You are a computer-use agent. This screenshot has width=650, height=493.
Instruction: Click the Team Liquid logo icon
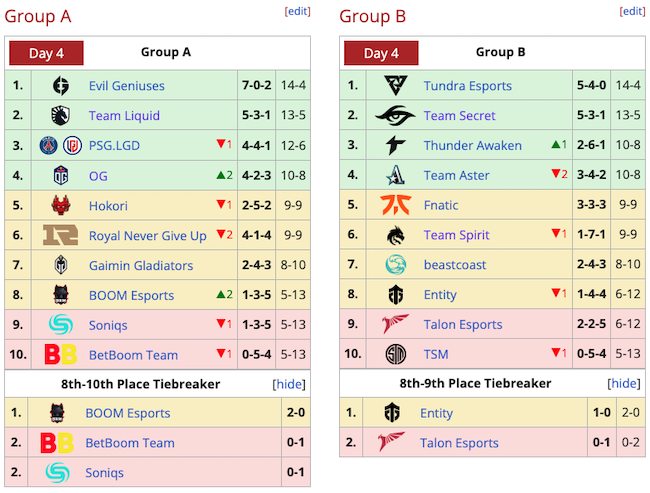point(61,115)
